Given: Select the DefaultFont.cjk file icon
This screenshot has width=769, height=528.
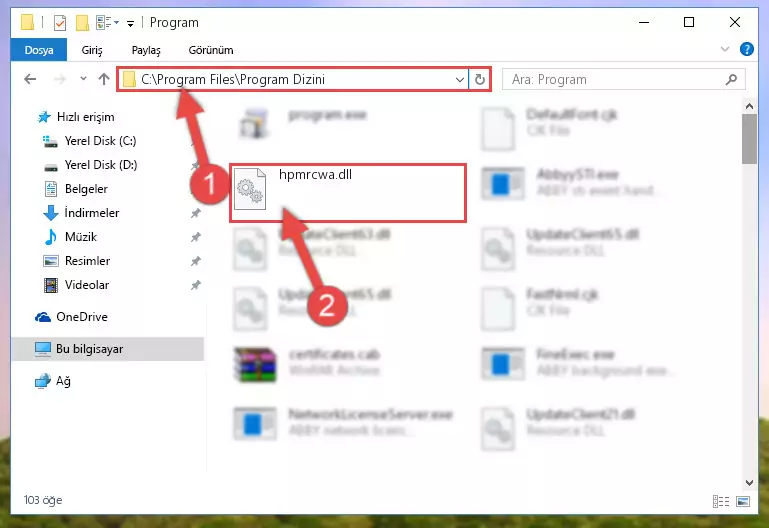Looking at the screenshot, I should pos(498,129).
